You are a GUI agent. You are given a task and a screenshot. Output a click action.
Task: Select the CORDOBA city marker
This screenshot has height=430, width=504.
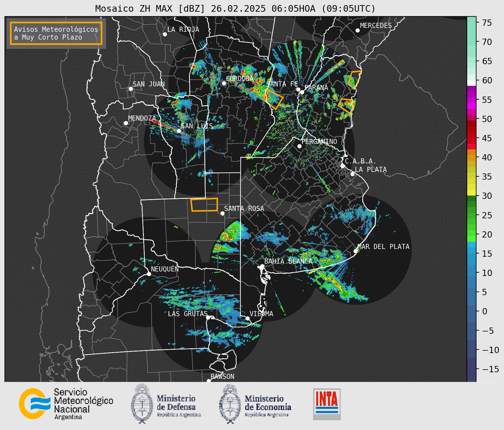224,83
